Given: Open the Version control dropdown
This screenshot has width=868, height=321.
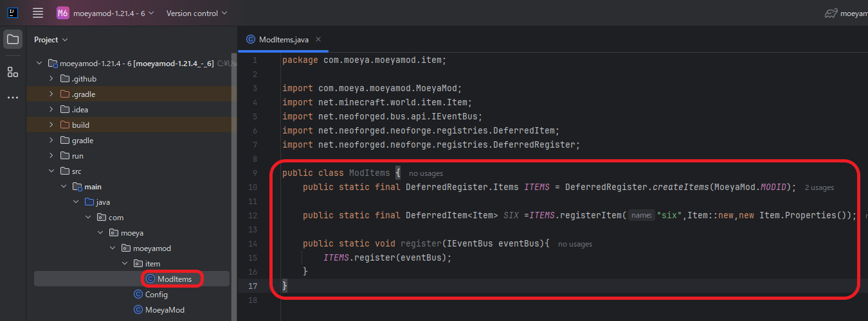Looking at the screenshot, I should point(197,13).
